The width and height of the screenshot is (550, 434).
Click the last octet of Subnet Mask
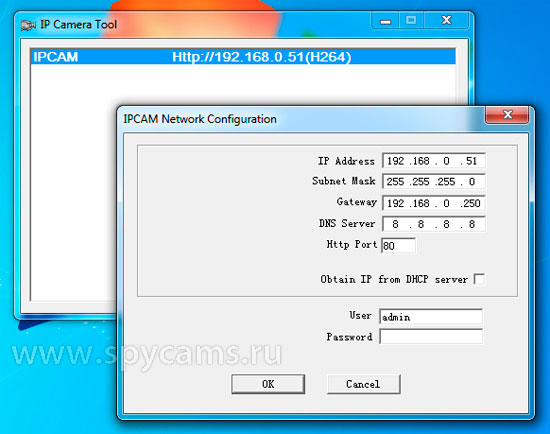[x=472, y=181]
